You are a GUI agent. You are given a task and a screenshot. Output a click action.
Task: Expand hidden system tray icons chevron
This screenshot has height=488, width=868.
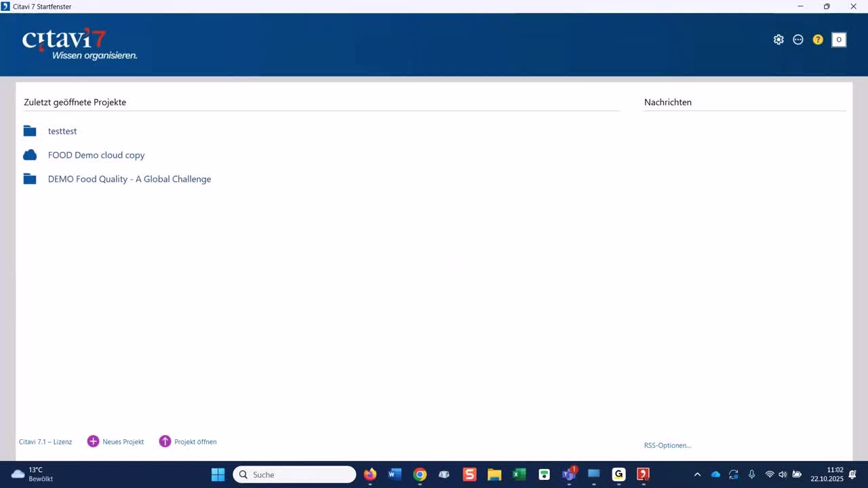click(x=697, y=474)
